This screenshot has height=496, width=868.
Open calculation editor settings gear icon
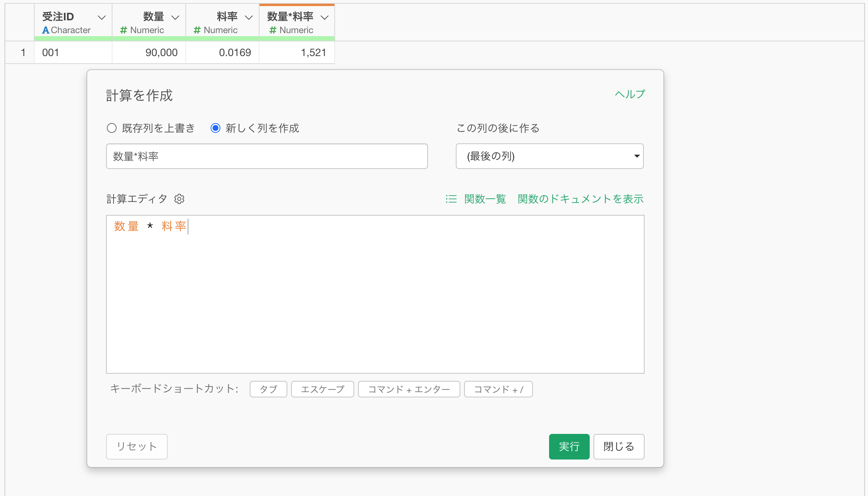179,199
